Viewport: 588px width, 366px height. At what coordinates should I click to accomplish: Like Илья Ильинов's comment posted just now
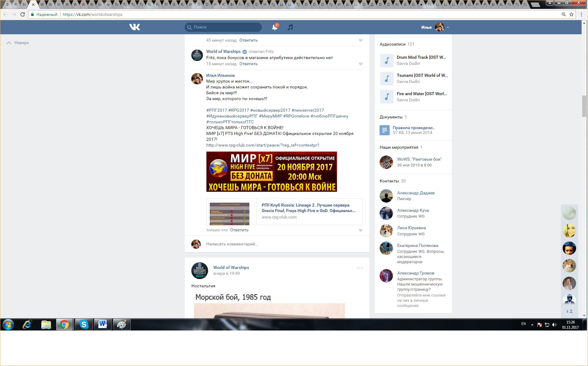361,230
